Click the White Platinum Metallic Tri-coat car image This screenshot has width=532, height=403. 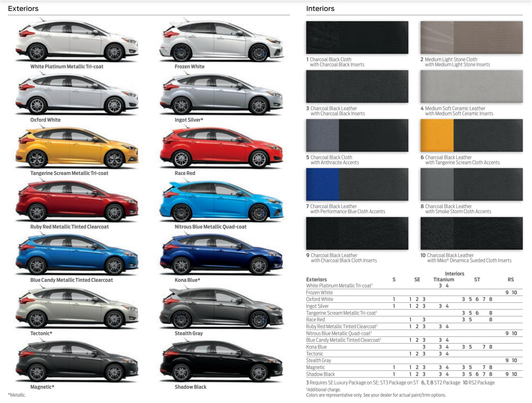pyautogui.click(x=77, y=40)
